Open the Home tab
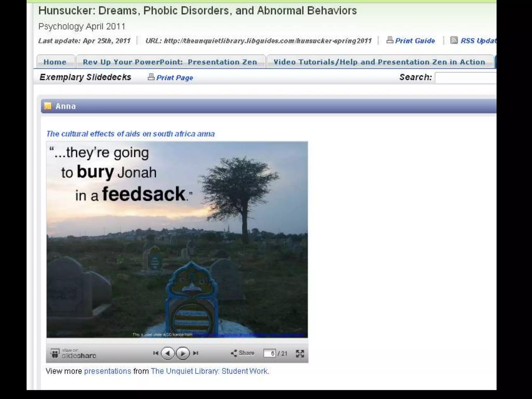The width and height of the screenshot is (532, 399). tap(55, 62)
